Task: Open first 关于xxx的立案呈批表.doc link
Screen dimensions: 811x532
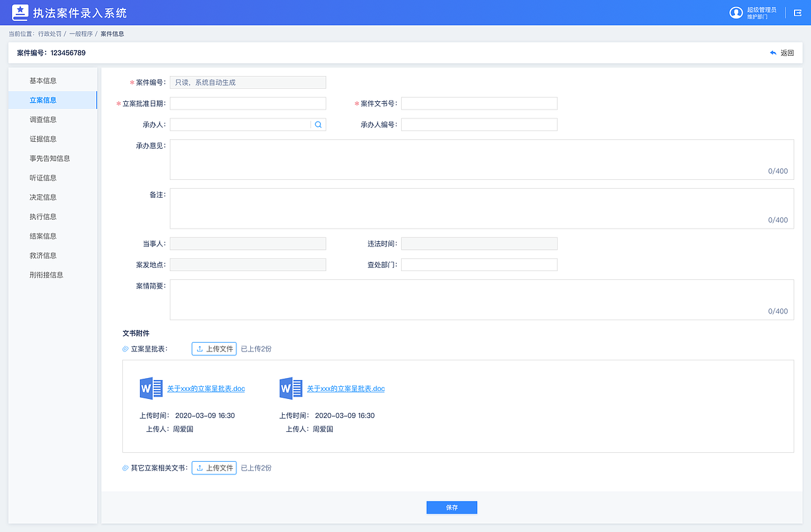Action: pyautogui.click(x=206, y=389)
